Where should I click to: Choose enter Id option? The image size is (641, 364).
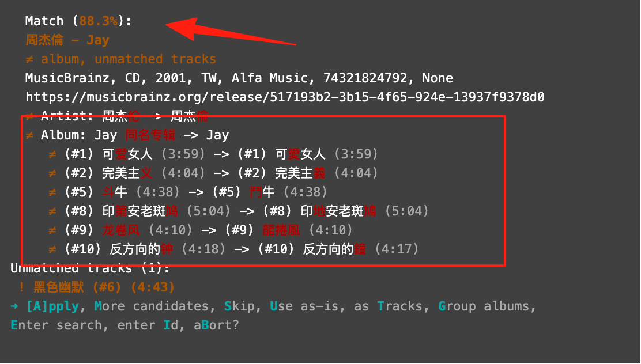tap(148, 325)
